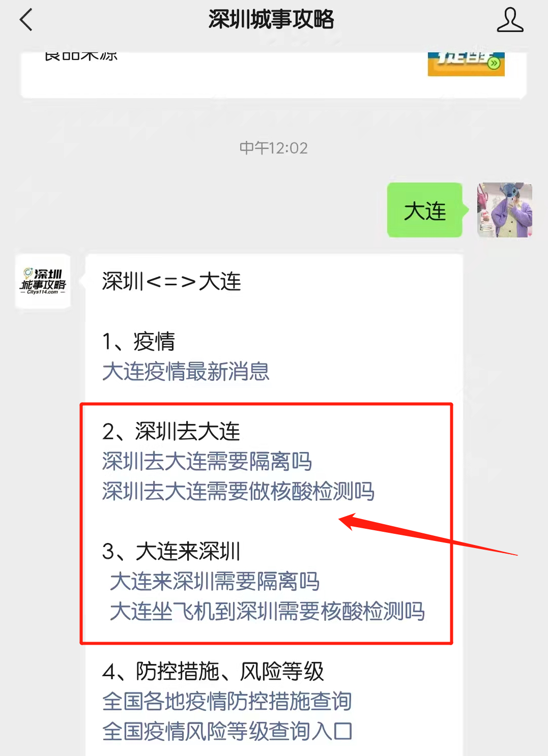Open link 大连来深圳需要隔离吗
The height and width of the screenshot is (756, 548).
tap(215, 582)
